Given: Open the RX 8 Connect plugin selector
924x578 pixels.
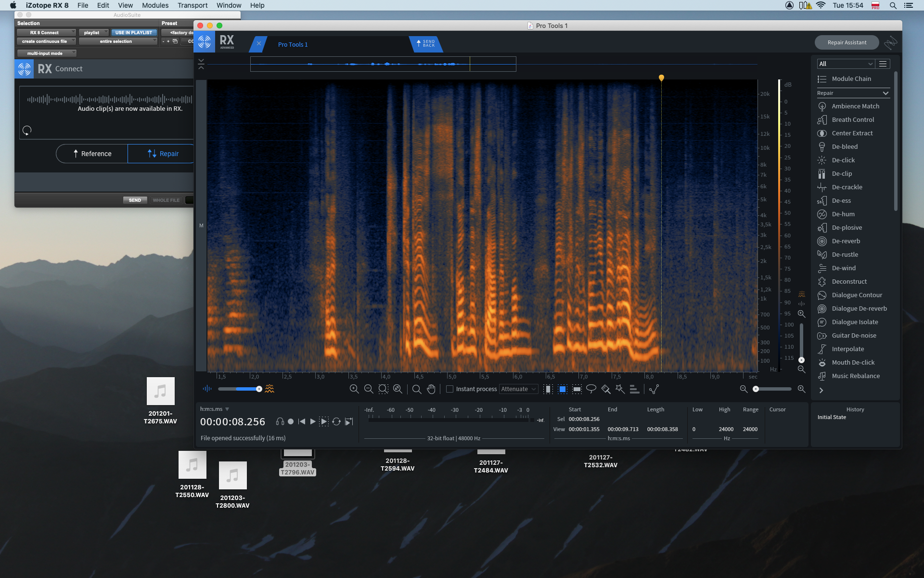Looking at the screenshot, I should click(x=46, y=33).
